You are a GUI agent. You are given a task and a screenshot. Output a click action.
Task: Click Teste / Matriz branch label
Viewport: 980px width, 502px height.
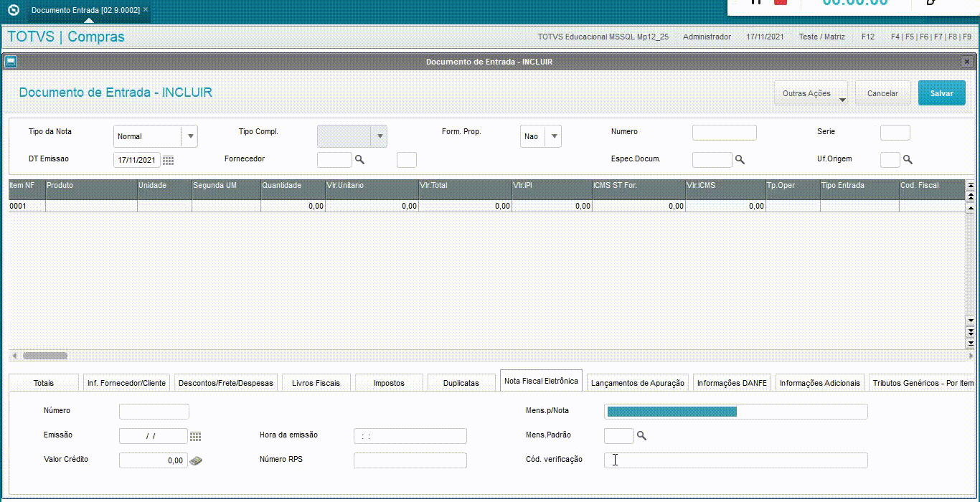click(x=822, y=37)
